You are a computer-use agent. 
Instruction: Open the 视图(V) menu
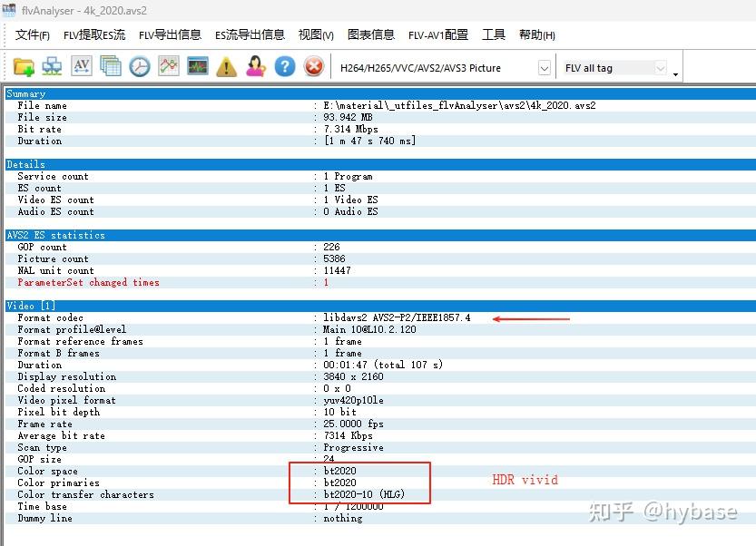(x=315, y=34)
